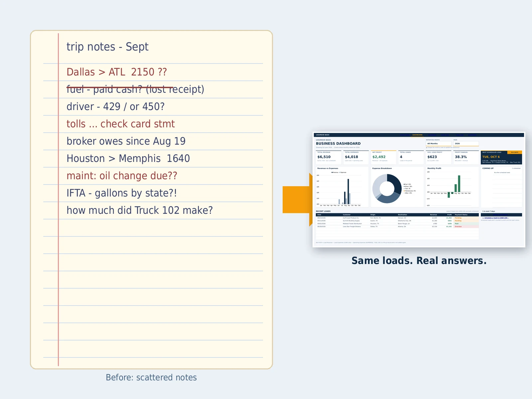Viewport: 532px width, 399px height.
Task: Click the 'IFTA - gallons by state?!' note
Action: [122, 193]
